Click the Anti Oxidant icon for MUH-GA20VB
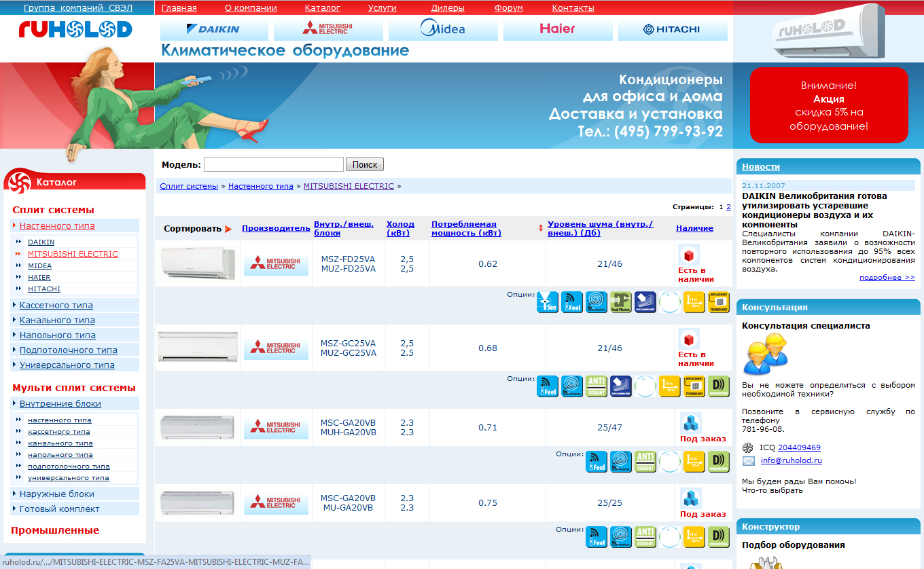This screenshot has height=569, width=924. click(x=645, y=462)
